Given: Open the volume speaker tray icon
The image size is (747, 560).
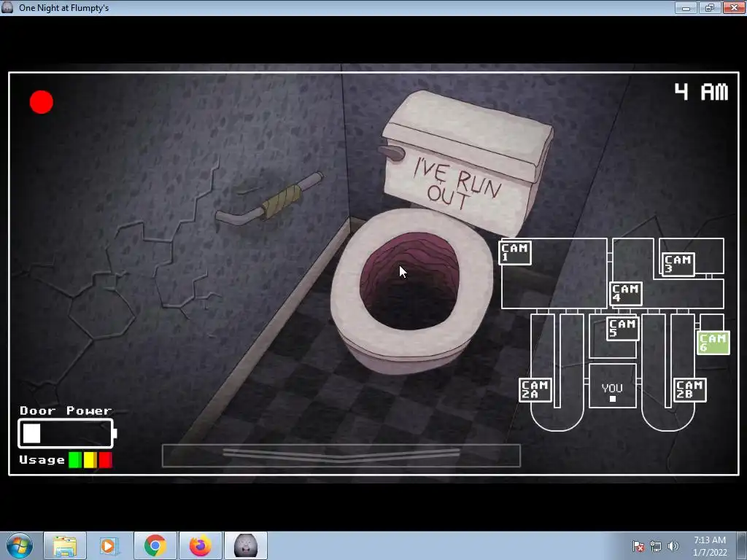Looking at the screenshot, I should pos(673,546).
